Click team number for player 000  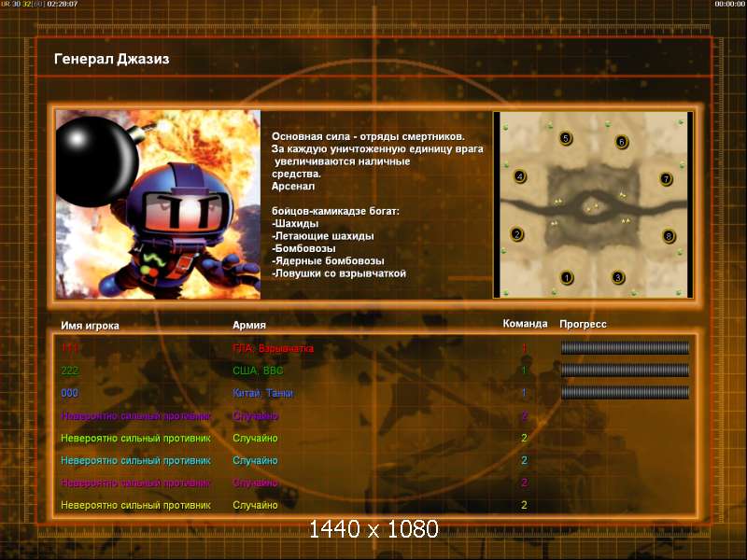tap(524, 393)
